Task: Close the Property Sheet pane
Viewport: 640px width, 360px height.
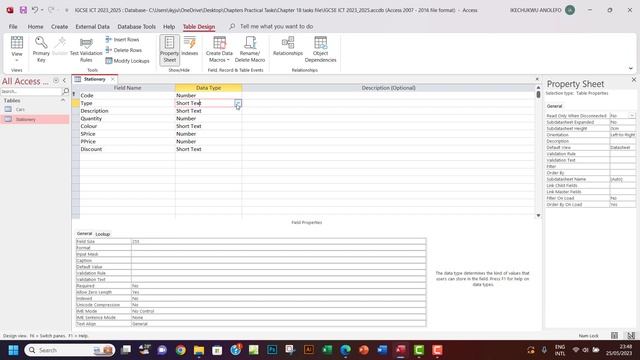Action: click(x=633, y=80)
